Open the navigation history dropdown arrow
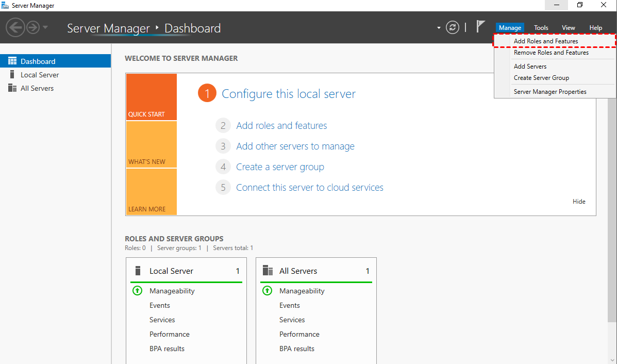This screenshot has width=617, height=364. click(x=45, y=27)
